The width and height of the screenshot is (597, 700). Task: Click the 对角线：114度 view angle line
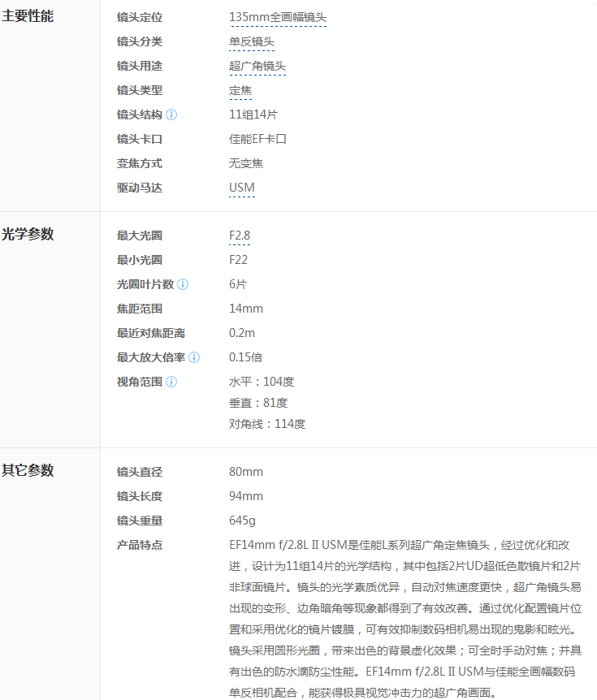pyautogui.click(x=267, y=424)
